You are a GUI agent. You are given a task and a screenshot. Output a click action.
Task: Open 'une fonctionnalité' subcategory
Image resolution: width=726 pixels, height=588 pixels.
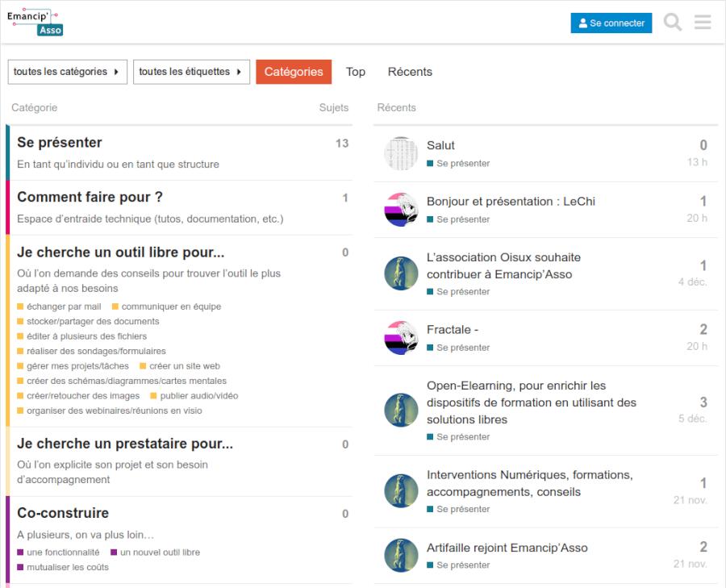pos(58,553)
